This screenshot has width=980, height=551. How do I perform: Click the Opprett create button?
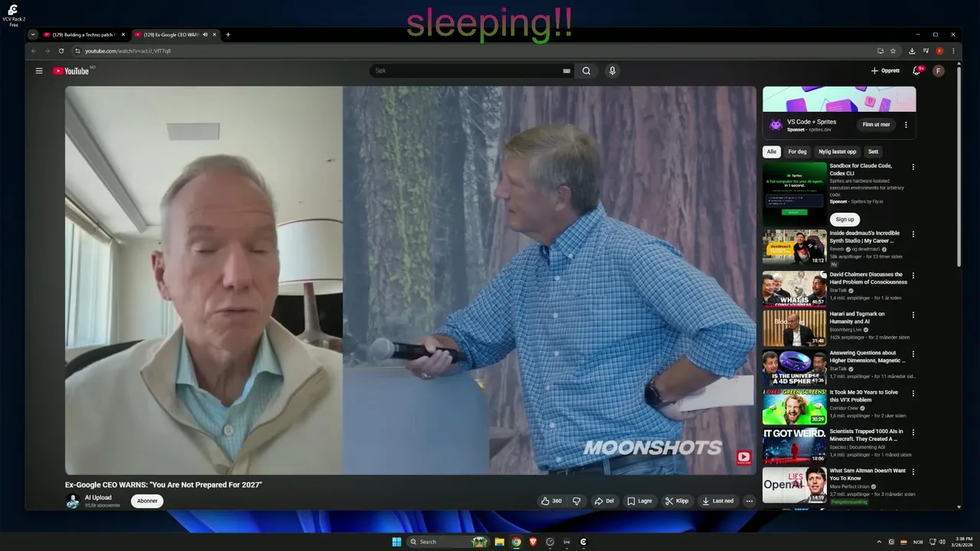point(885,70)
